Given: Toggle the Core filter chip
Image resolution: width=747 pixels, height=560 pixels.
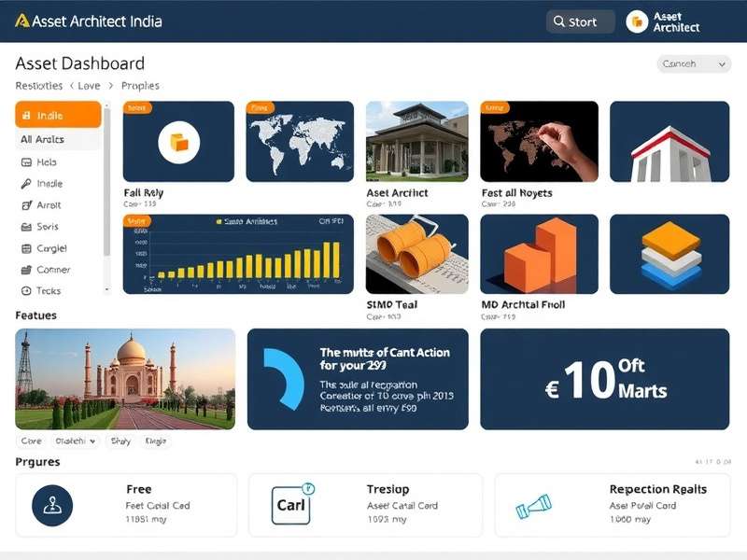Looking at the screenshot, I should click(x=33, y=441).
